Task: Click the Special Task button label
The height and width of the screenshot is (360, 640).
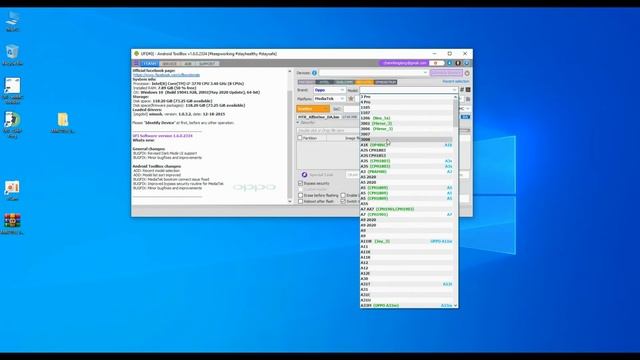Action: 321,175
